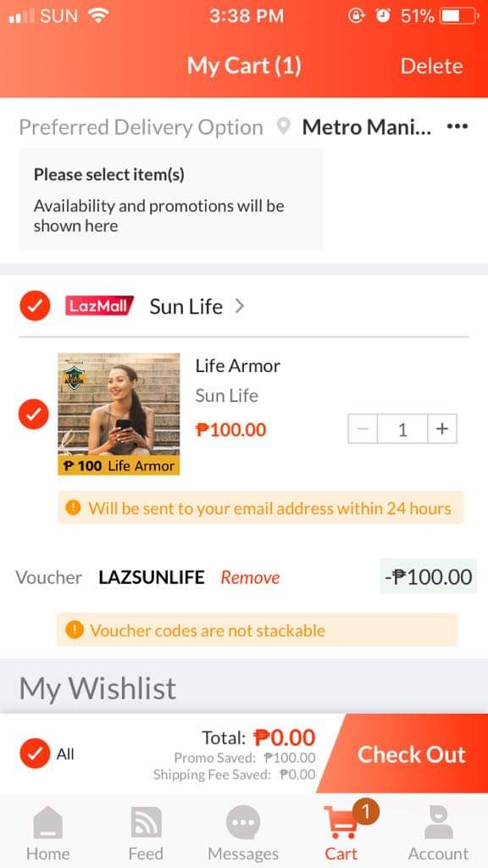Expand Metro Manila delivery location selector

(368, 126)
